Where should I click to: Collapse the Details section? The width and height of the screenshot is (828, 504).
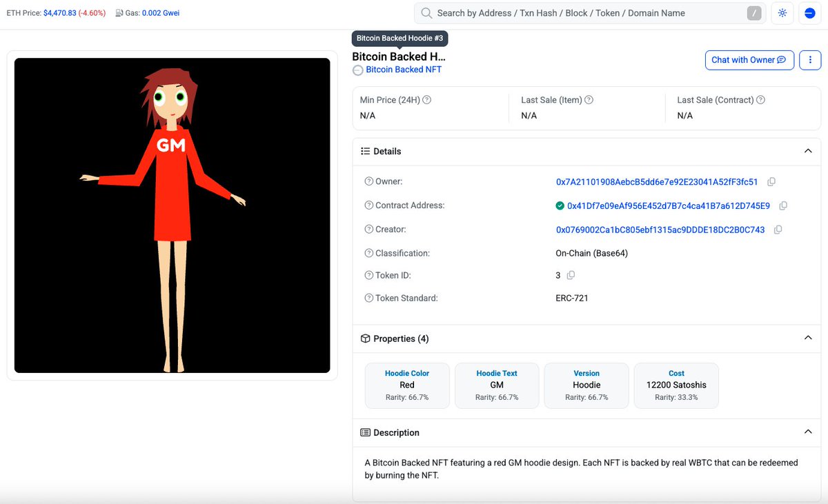tap(808, 150)
